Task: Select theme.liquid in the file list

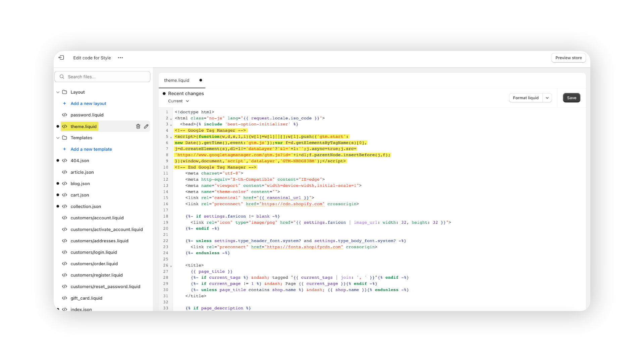Action: 84,126
